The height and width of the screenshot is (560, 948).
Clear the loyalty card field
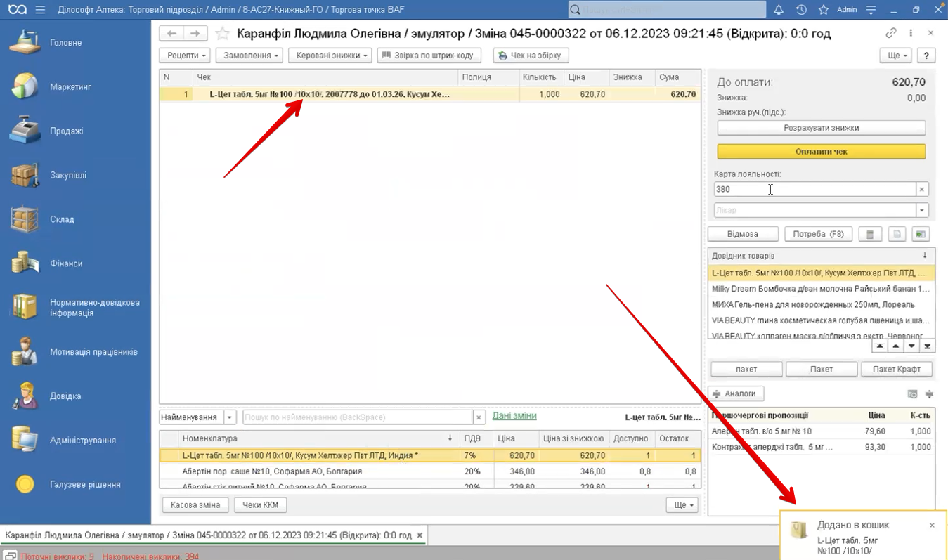(922, 189)
